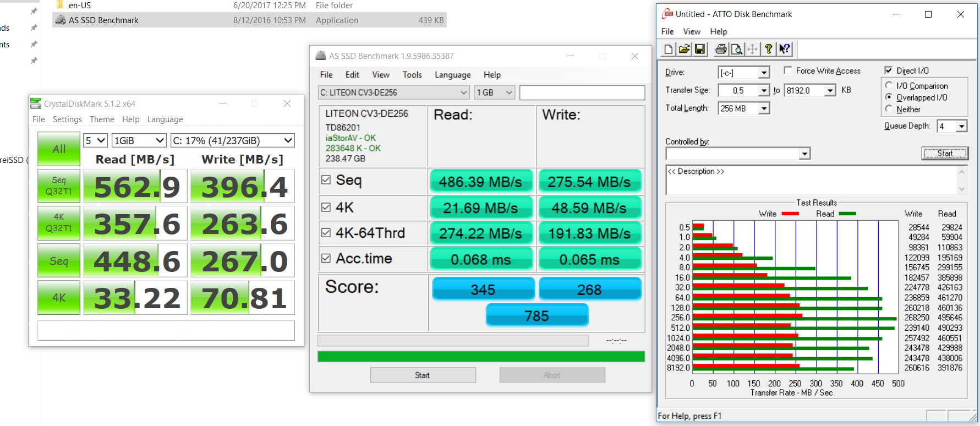Click the en-US folder icon

pyautogui.click(x=61, y=5)
